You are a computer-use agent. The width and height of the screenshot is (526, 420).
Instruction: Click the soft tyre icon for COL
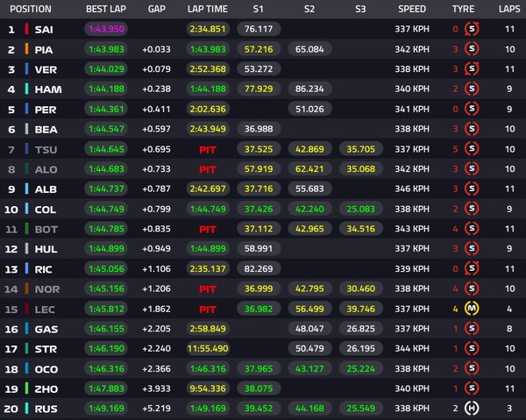point(472,209)
